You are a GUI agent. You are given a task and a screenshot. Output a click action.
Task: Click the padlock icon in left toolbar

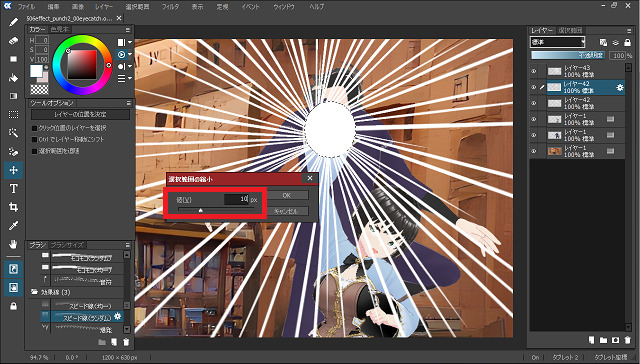(13, 306)
